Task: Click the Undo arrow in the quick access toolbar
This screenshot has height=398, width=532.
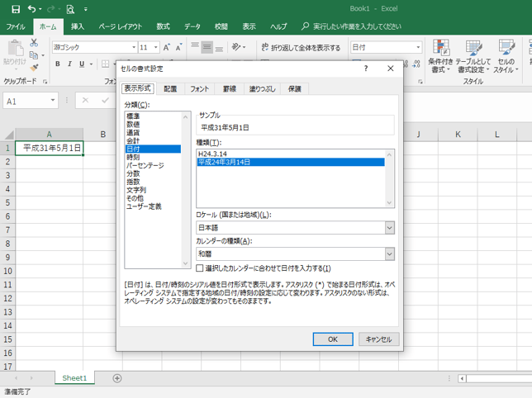Action: click(x=33, y=9)
